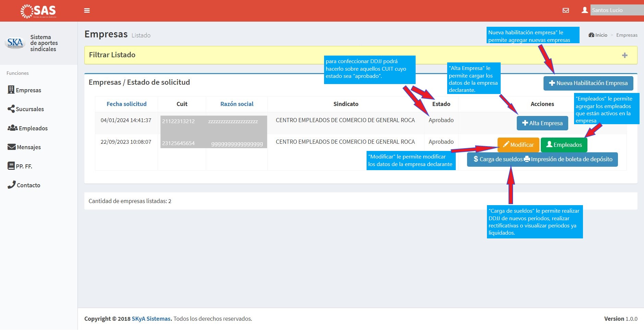Click the user profile icon in header

pyautogui.click(x=585, y=10)
